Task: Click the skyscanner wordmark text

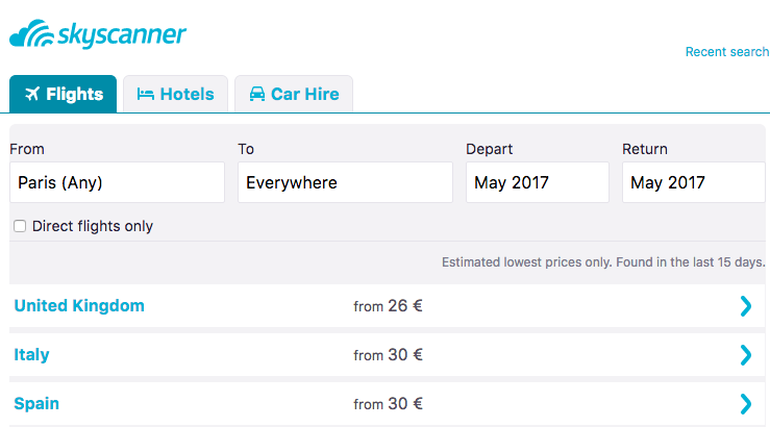Action: 122,35
